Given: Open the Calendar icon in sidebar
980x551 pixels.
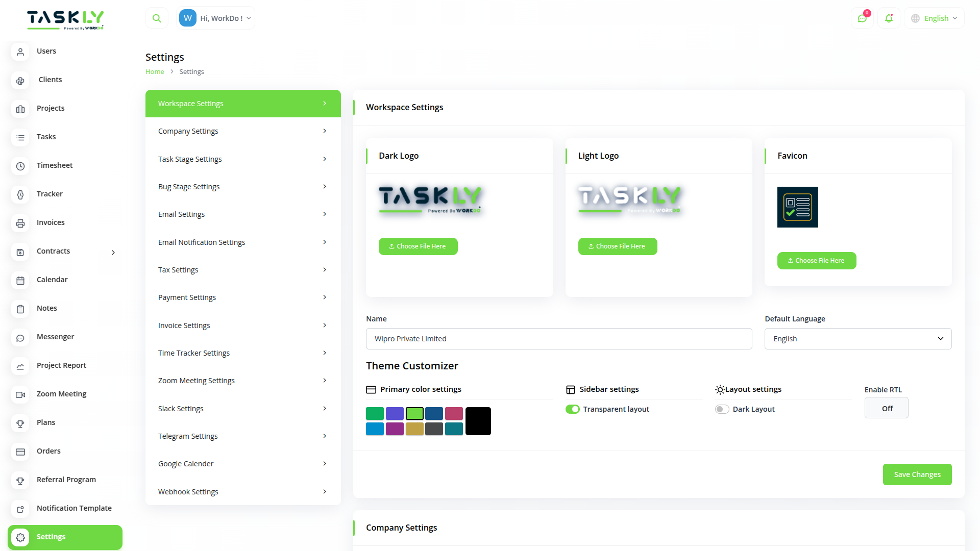Looking at the screenshot, I should [20, 280].
